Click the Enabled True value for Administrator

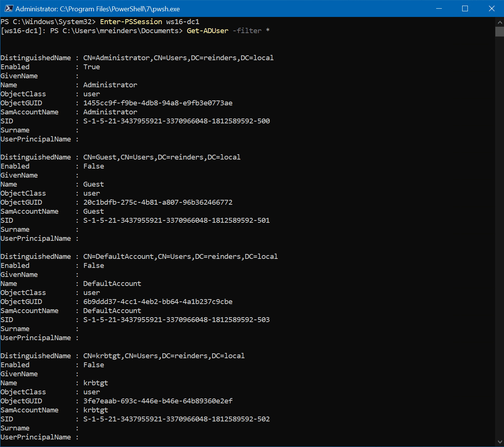[92, 67]
